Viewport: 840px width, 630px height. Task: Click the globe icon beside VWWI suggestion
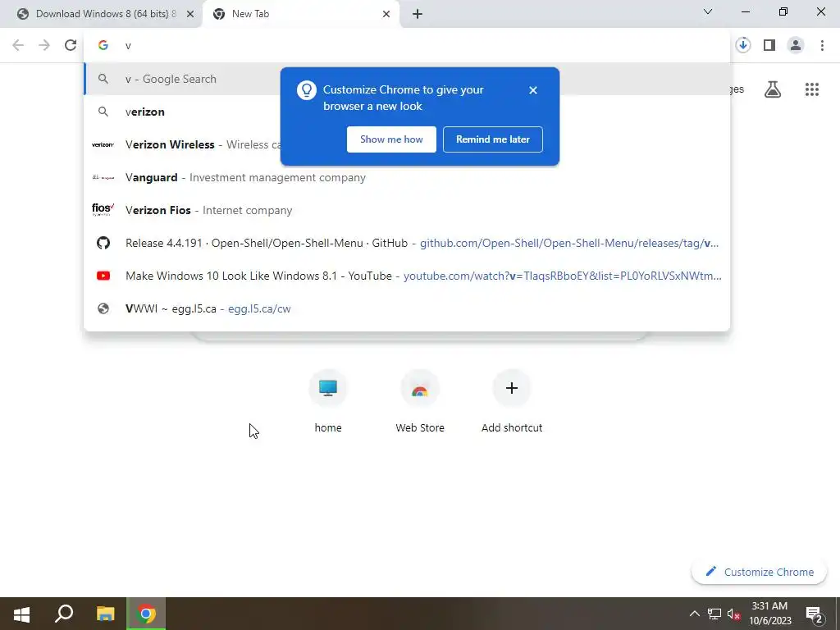pos(103,308)
